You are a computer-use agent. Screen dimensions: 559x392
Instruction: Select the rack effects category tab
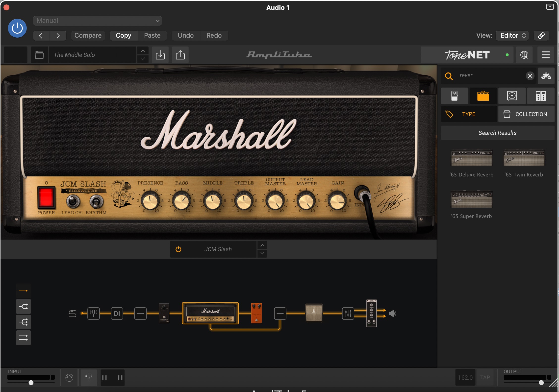(x=541, y=96)
